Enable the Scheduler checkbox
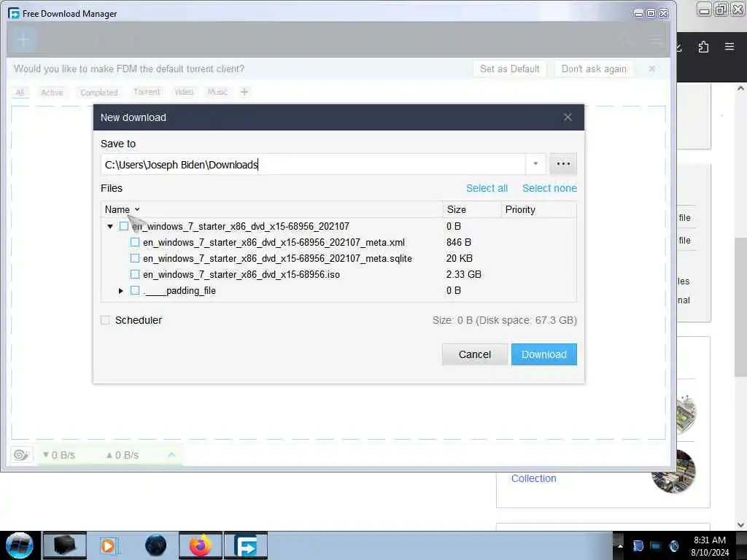The height and width of the screenshot is (560, 747). click(105, 320)
